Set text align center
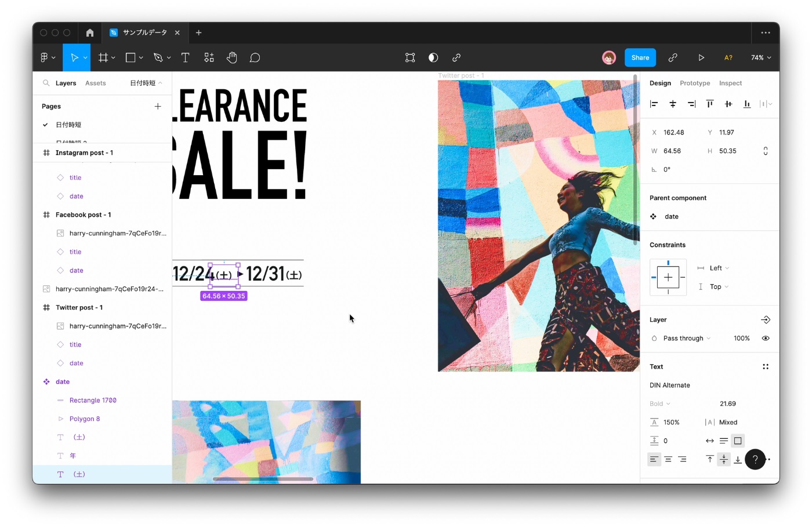Viewport: 812px width, 527px height. 668,459
